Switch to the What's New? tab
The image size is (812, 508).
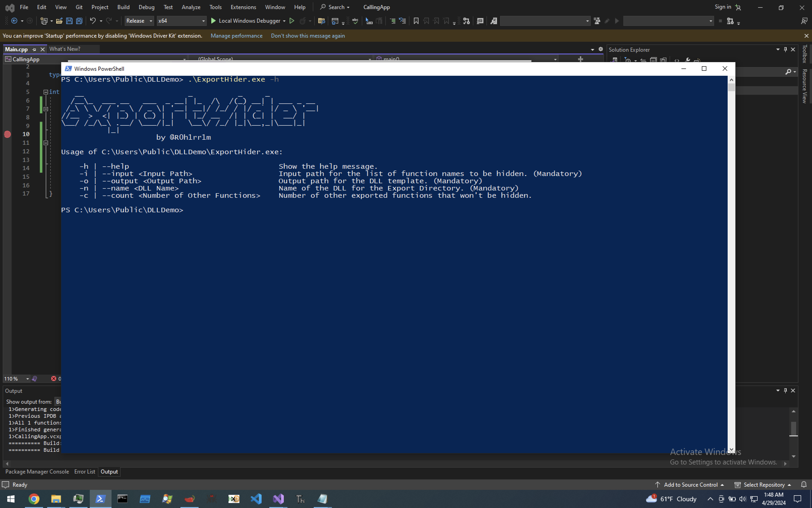tap(65, 49)
